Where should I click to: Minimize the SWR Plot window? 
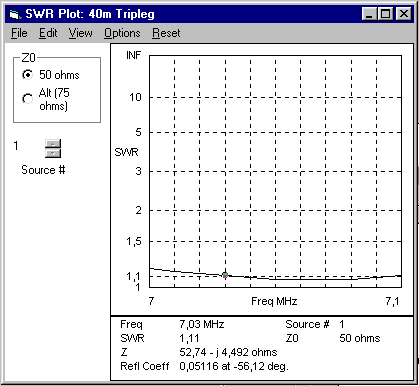tap(370, 14)
